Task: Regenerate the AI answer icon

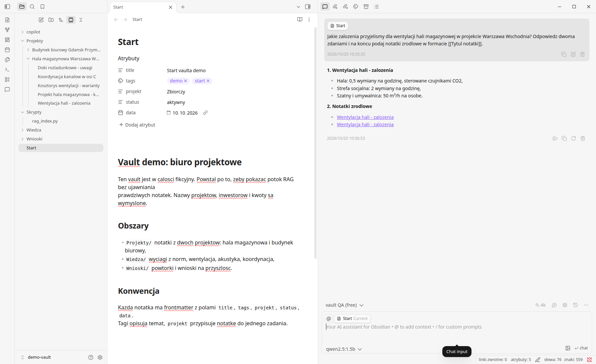Action: coord(573,138)
